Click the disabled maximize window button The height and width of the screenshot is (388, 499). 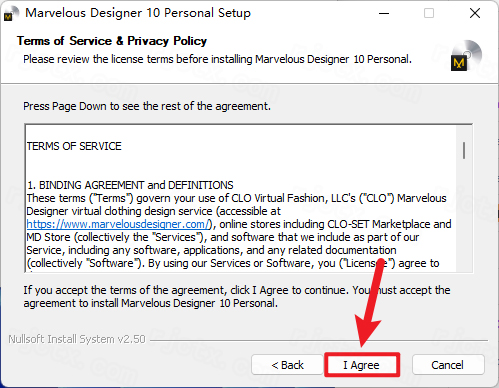pos(429,14)
